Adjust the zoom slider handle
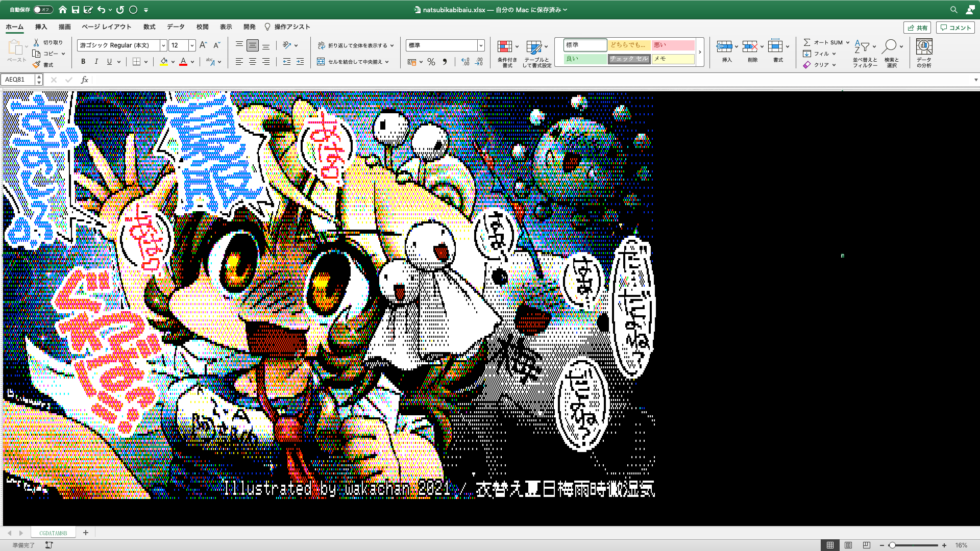Image resolution: width=980 pixels, height=551 pixels. click(x=892, y=545)
